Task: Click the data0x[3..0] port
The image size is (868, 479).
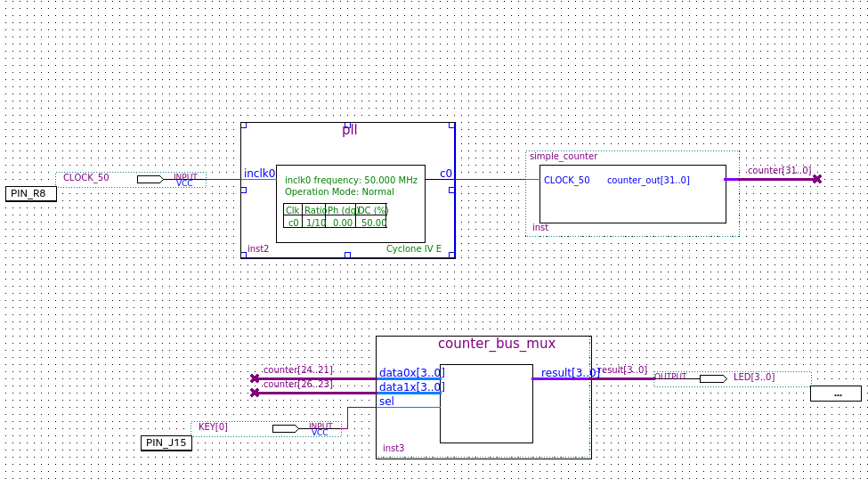Action: click(412, 373)
